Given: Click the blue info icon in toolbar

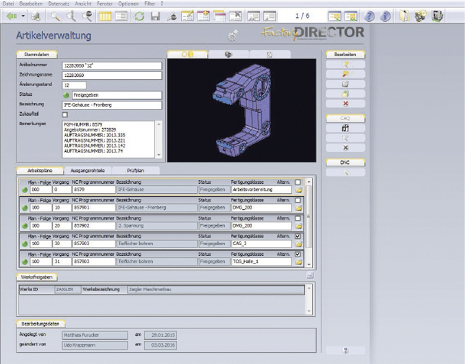Looking at the screenshot, I should click(385, 16).
